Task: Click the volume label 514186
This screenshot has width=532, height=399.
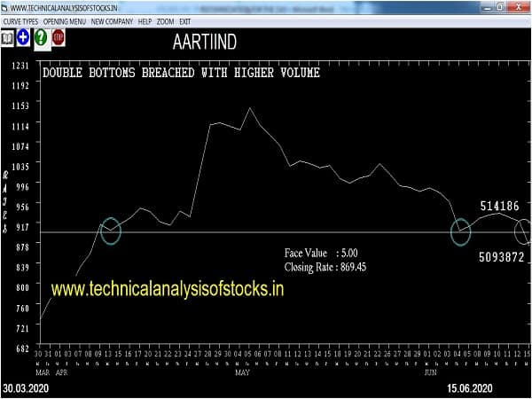Action: [x=499, y=206]
